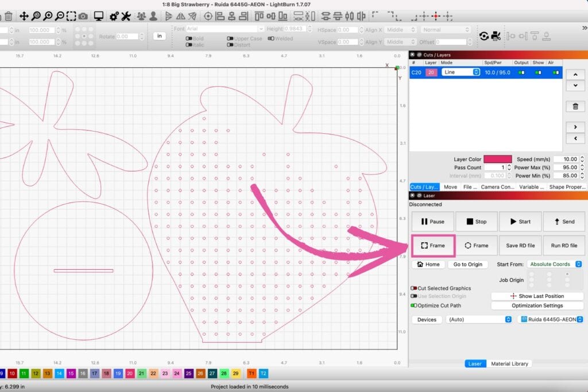588x392 pixels.
Task: Click the Distribute Horizontally icon
Action: point(349,16)
